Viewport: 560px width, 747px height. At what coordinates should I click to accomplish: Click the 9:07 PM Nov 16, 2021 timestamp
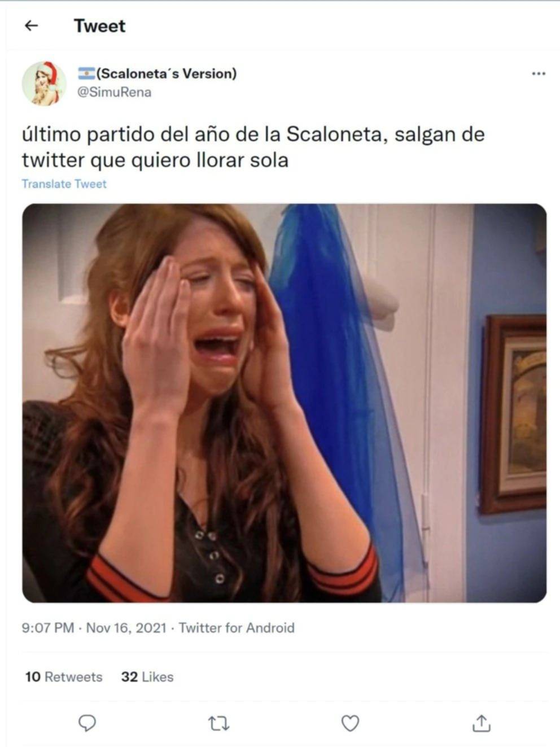[94, 628]
